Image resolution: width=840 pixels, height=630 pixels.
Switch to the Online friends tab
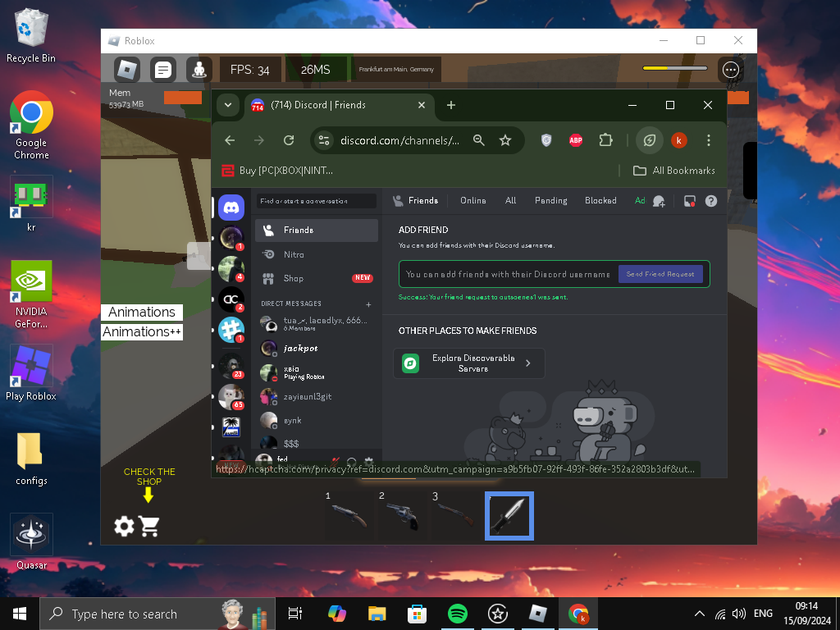(x=473, y=200)
